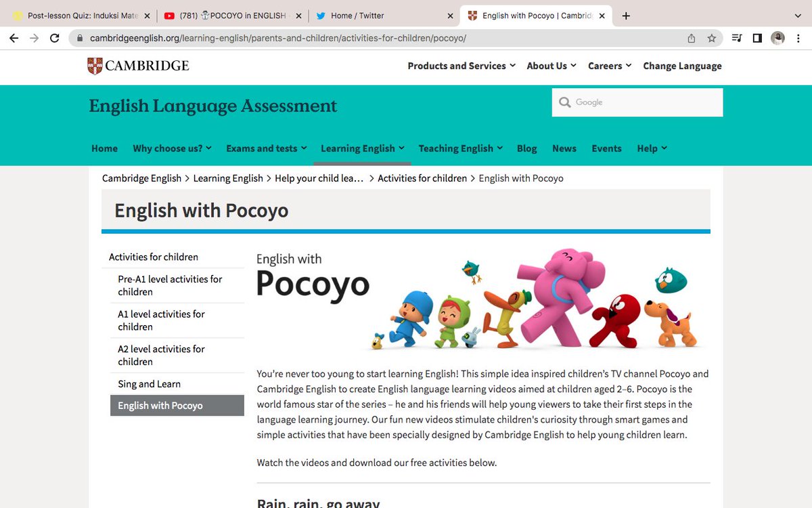Click Help your child lea… breadcrumb
Viewport: 812px width, 508px height.
point(319,178)
